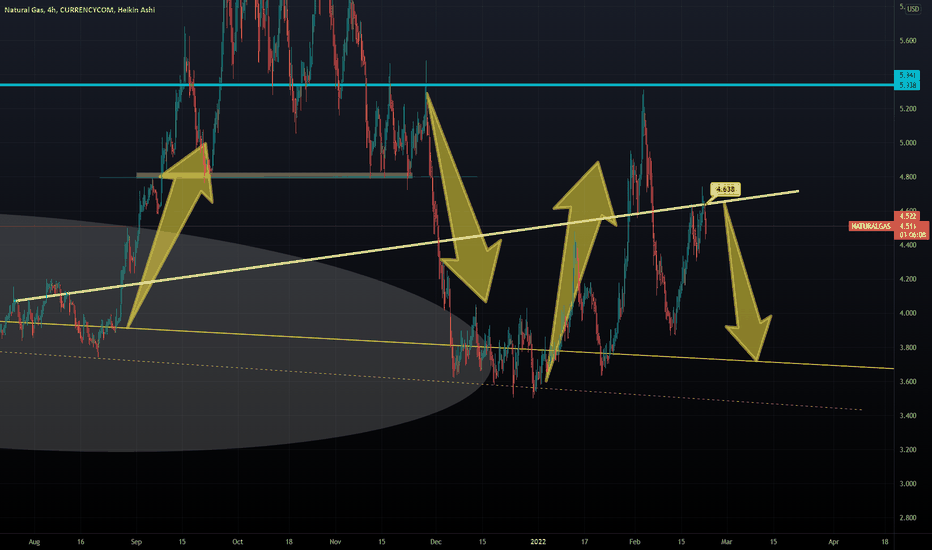Click the Aug date on time axis
The image size is (932, 550).
tap(34, 542)
